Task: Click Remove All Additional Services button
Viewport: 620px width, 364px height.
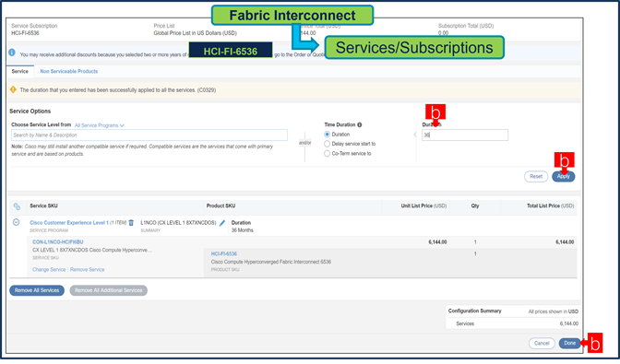Action: 108,290
